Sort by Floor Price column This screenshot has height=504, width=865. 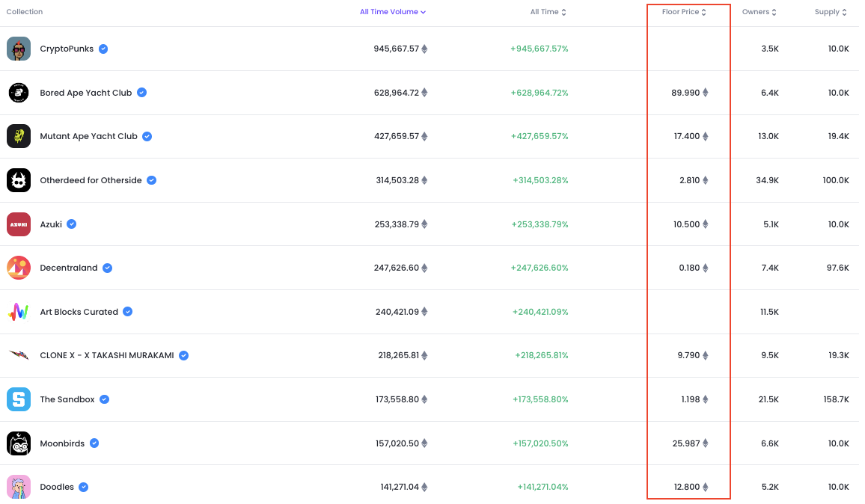click(x=684, y=12)
